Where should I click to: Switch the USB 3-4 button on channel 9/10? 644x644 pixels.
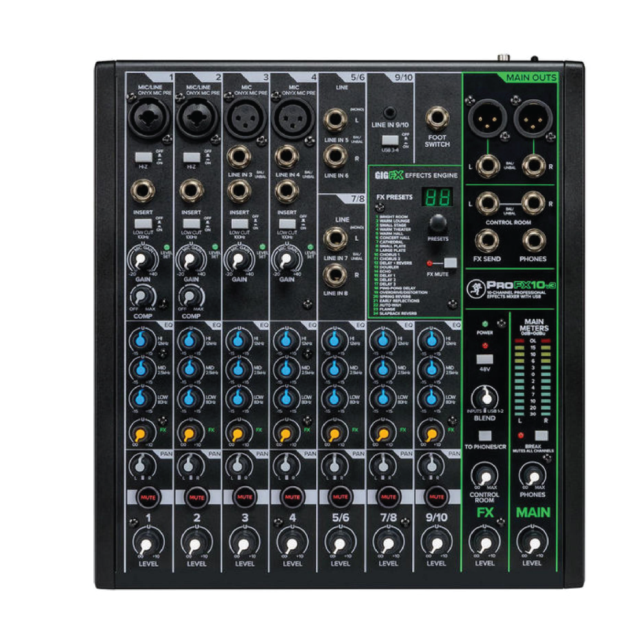coord(390,140)
